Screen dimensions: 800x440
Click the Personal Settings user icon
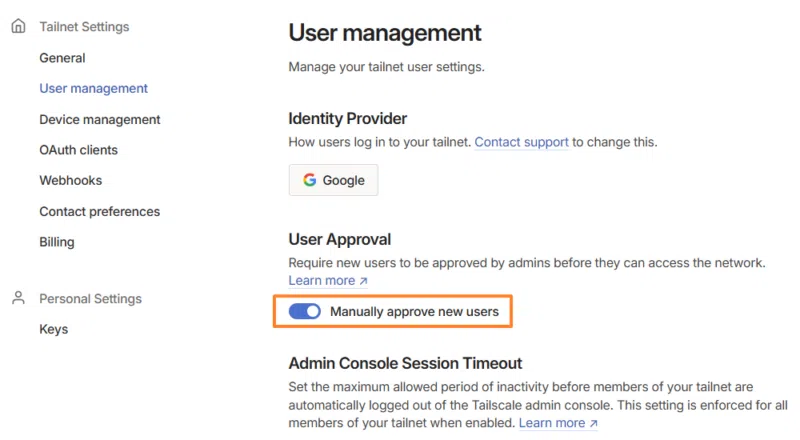(x=18, y=298)
